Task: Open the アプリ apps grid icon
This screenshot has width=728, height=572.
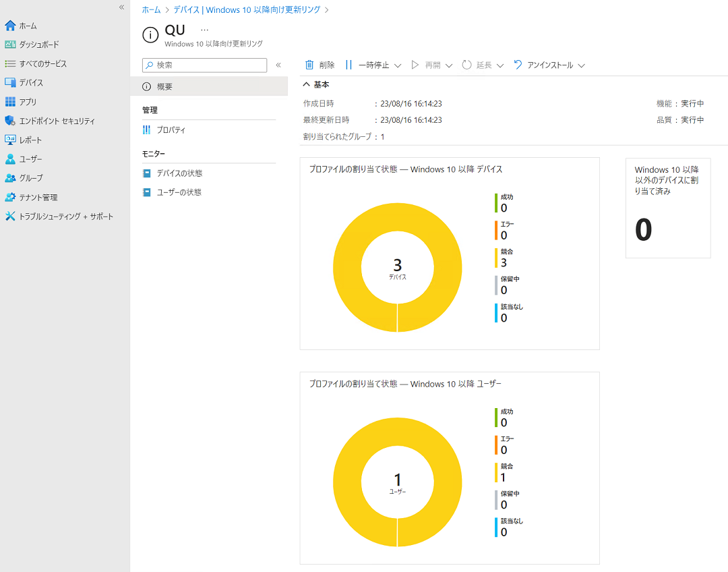Action: coord(10,102)
